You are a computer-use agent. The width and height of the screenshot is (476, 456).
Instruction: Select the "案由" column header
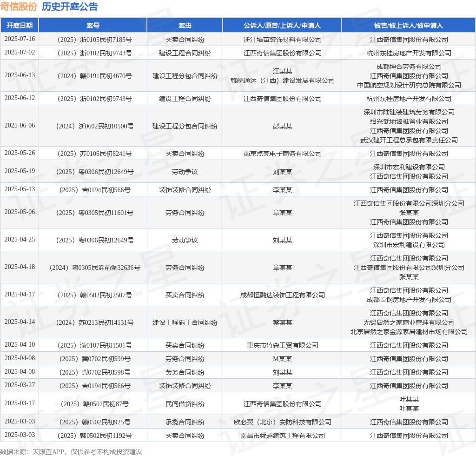pos(185,26)
